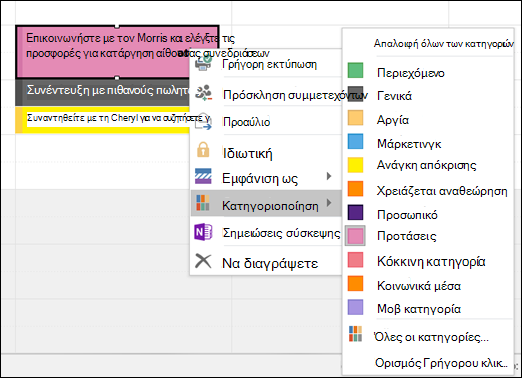Screen dimensions: 522x378
Task: Click the Quick Print printer icon
Action: [203, 63]
